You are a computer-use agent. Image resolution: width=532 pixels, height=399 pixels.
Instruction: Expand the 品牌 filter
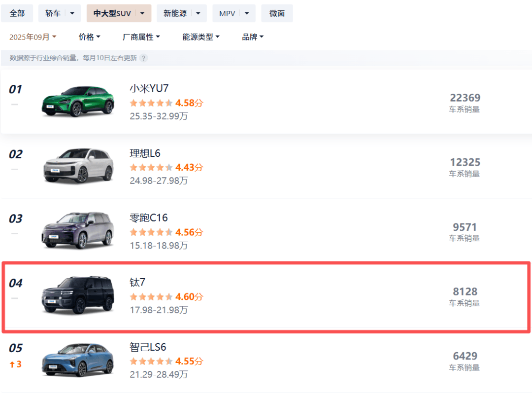[x=253, y=37]
